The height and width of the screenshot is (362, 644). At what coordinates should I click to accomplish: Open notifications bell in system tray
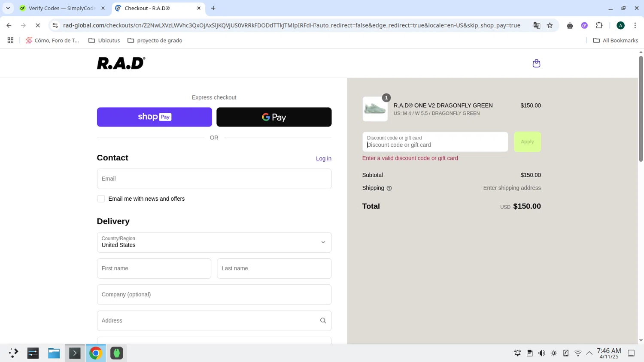(518, 353)
